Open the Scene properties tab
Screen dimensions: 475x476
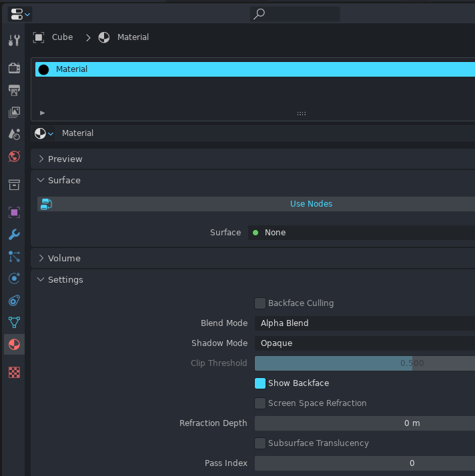pyautogui.click(x=14, y=135)
